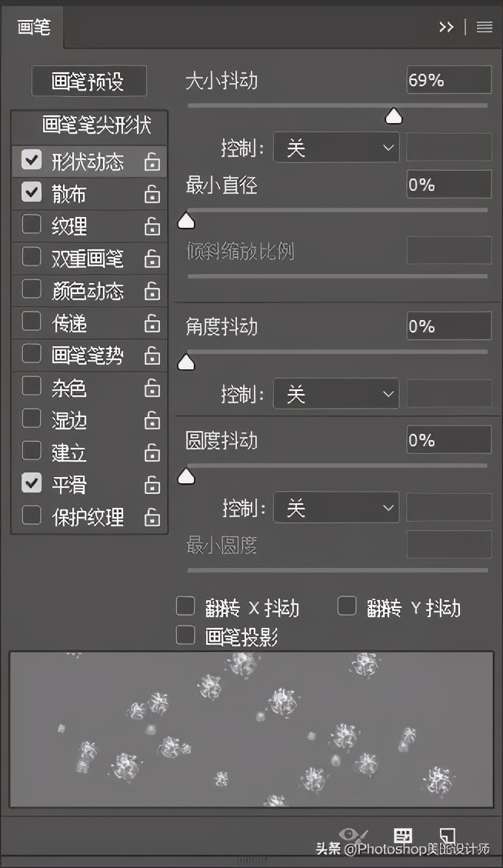Click the 大小抖动 slider handle
Screen dimensions: 503x868
(394, 115)
